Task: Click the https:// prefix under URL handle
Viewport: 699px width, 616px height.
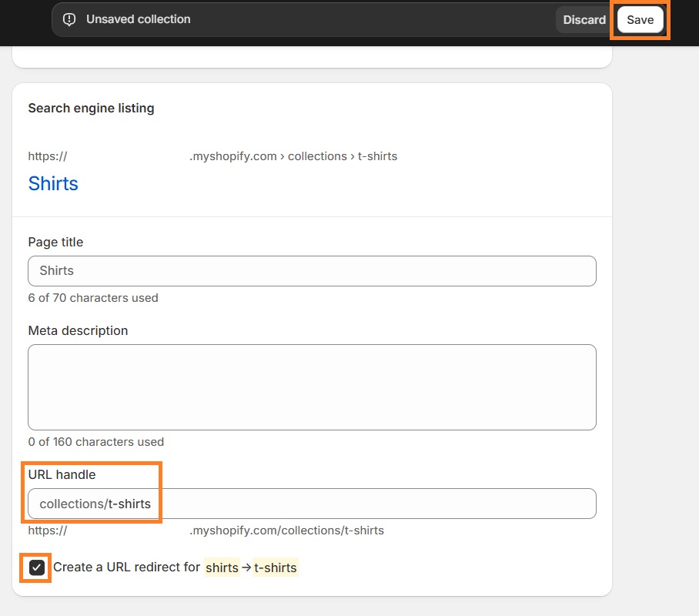Action: click(47, 530)
